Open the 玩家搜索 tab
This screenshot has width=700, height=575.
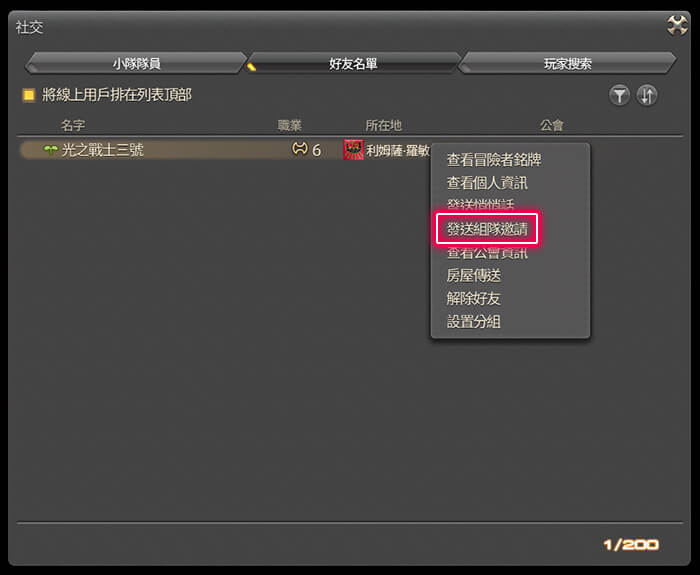point(567,63)
